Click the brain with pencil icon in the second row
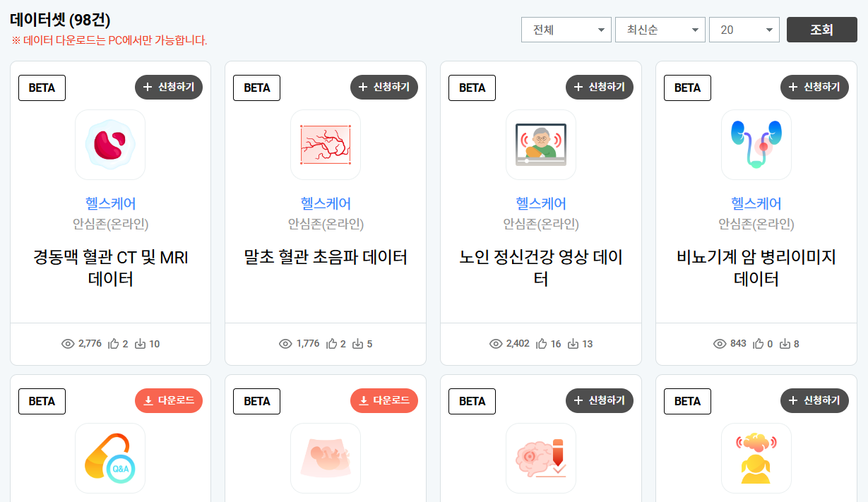The width and height of the screenshot is (868, 502). [x=540, y=458]
